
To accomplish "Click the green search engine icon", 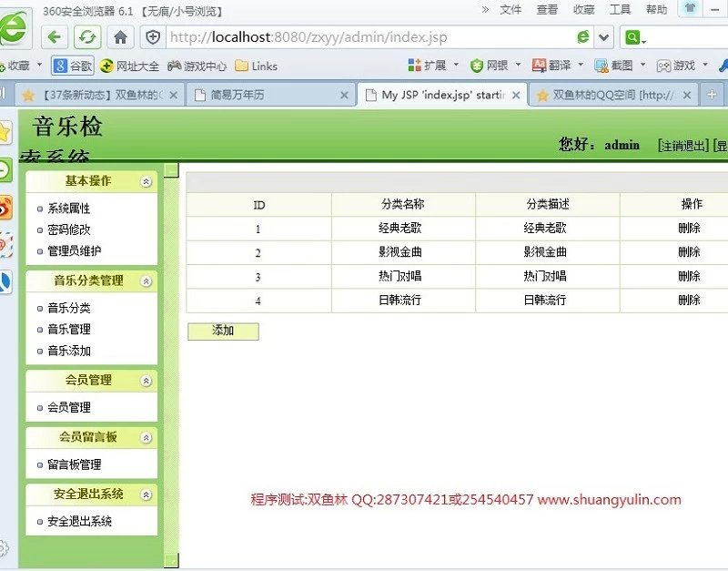I will pyautogui.click(x=632, y=37).
